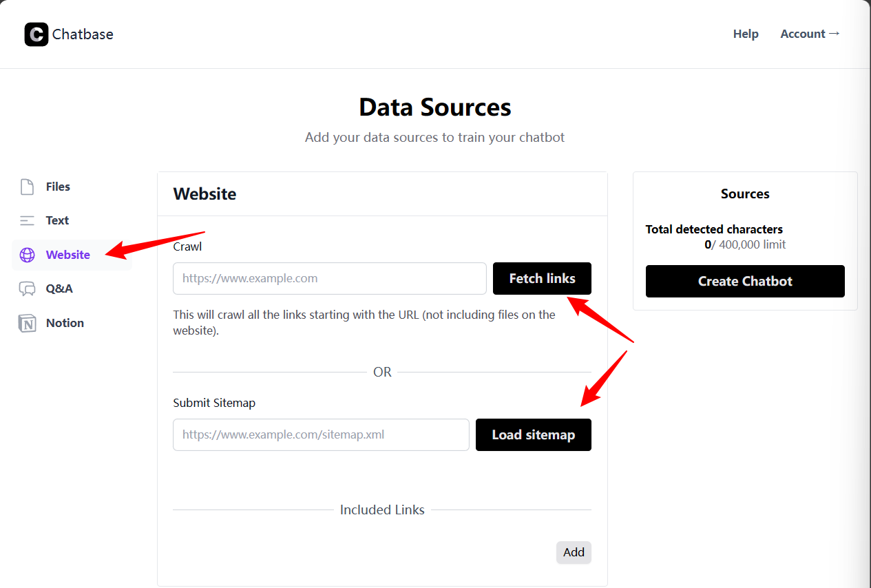
Task: Select the Website tab label
Action: point(67,255)
